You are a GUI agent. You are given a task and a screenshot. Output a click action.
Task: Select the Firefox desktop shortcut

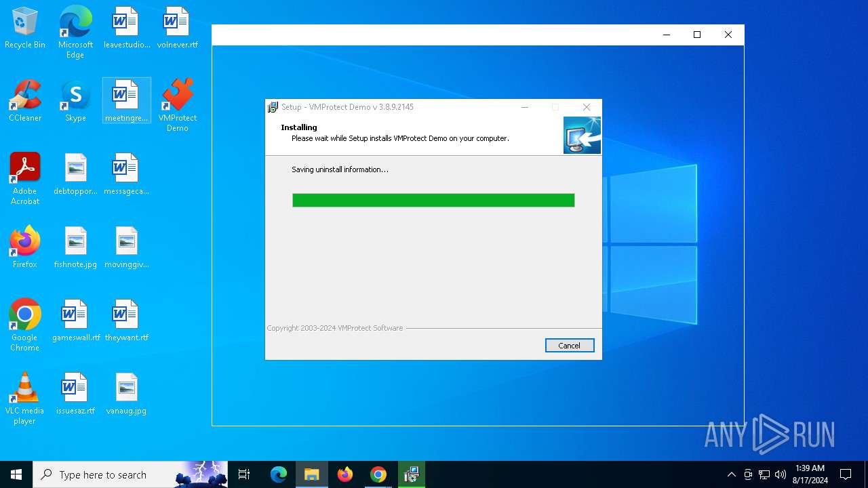point(25,247)
